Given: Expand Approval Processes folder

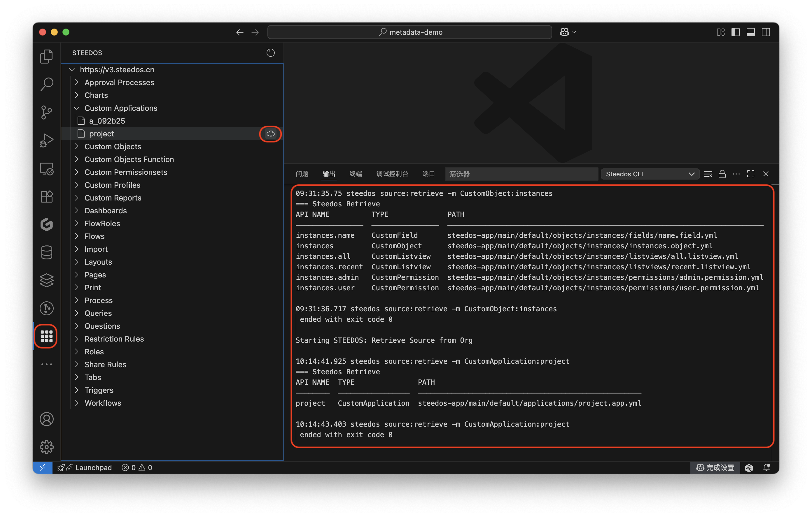Looking at the screenshot, I should (76, 82).
